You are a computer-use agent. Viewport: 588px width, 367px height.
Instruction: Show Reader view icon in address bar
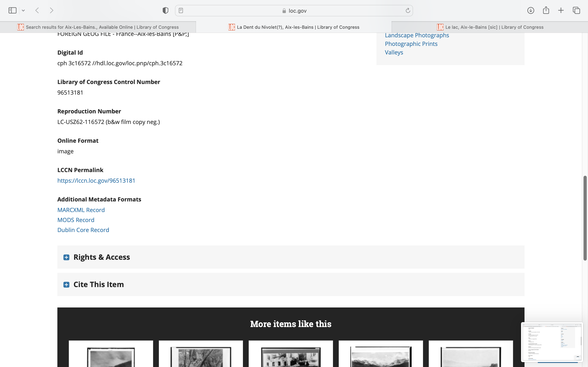pos(181,10)
